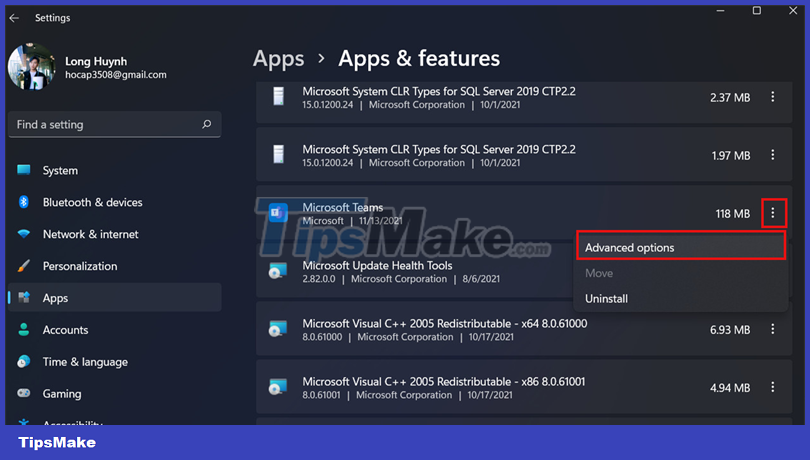This screenshot has height=460, width=810.
Task: Open more options for Visual C++ 2005 x64
Action: pos(773,329)
